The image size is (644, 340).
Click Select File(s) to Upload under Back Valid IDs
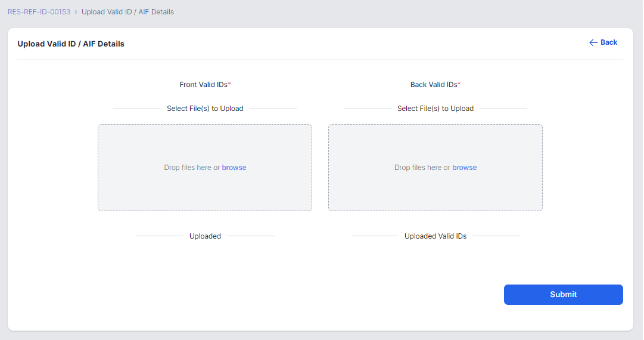tap(435, 109)
